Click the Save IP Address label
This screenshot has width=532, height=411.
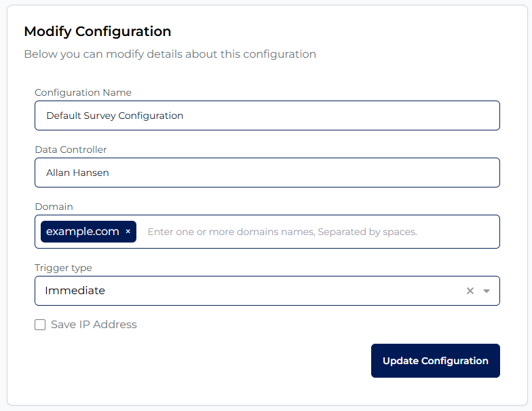click(94, 325)
